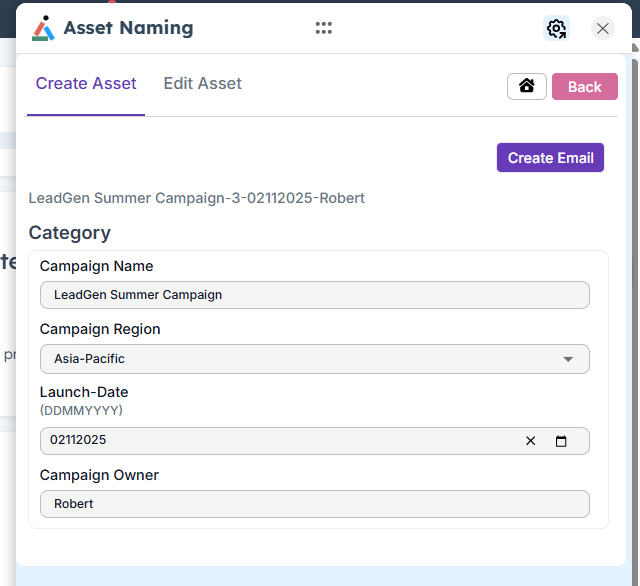Clear the Launch-Date value with the X icon
The height and width of the screenshot is (586, 640).
(x=531, y=441)
